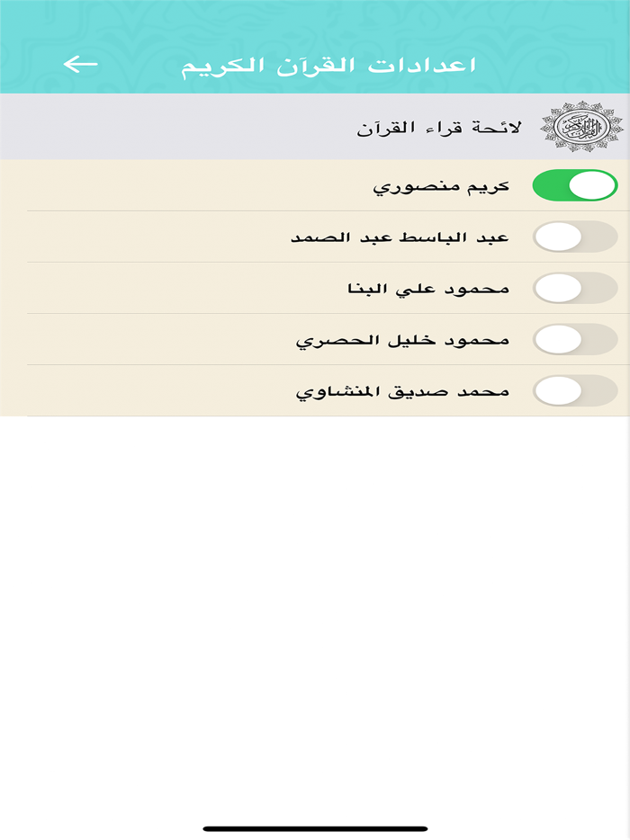Enable the Abdul Basit Abdul Samad reciter toggle
The image size is (630, 840).
tap(575, 236)
